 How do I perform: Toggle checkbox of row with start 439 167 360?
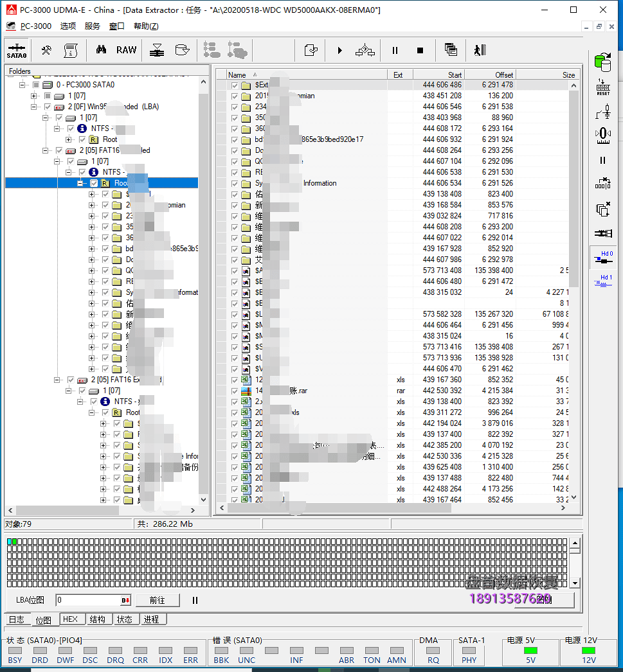[235, 380]
